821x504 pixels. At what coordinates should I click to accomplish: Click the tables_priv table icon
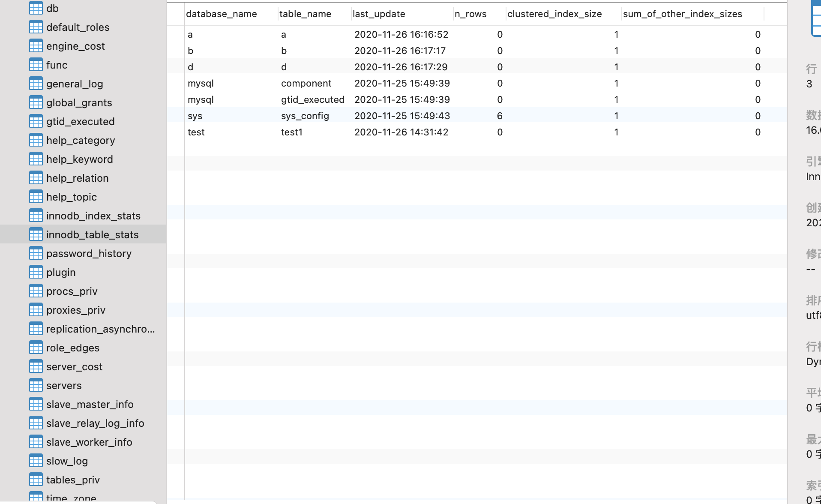point(36,480)
